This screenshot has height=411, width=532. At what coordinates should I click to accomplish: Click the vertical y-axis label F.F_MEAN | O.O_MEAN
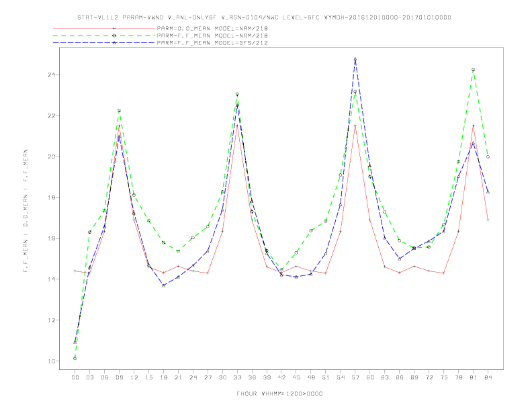click(x=26, y=211)
